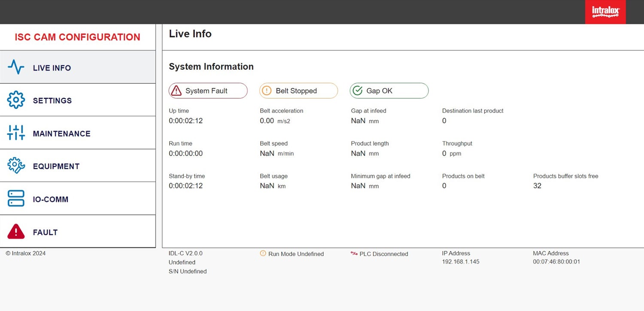Screen dimensions: 644x311
Task: Open the Equipment gear-wrench icon
Action: click(16, 165)
